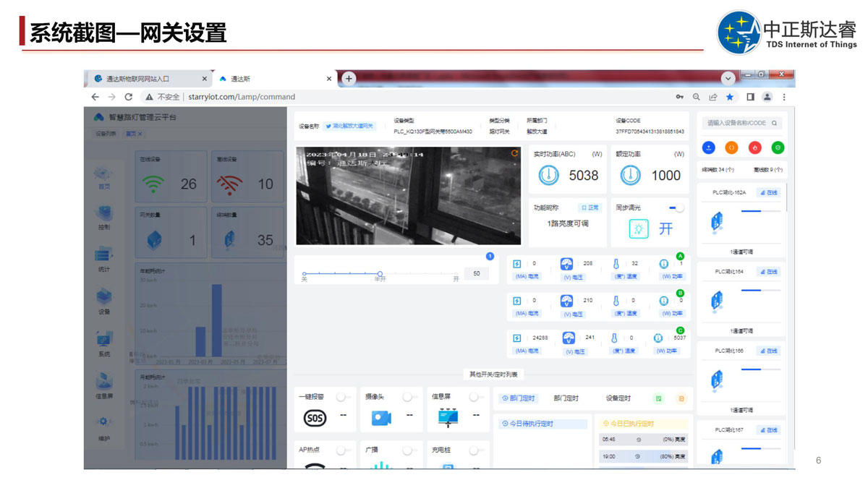The height and width of the screenshot is (488, 868).
Task: Switch to the 通达斯物联网网站入口 browser tab
Action: 137,79
